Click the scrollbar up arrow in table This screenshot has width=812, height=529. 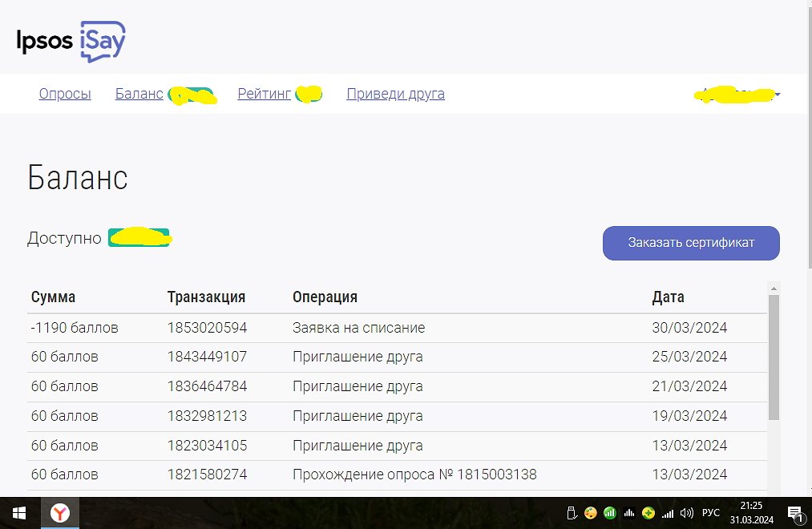[774, 289]
